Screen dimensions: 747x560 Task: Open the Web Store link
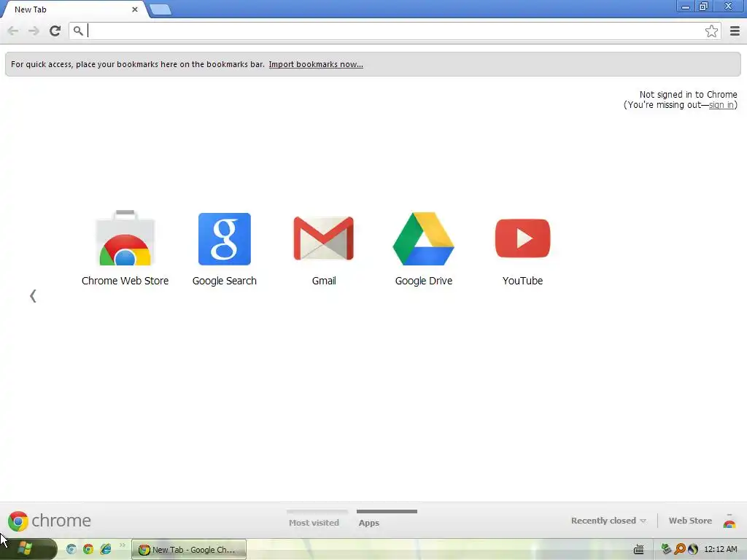click(690, 521)
